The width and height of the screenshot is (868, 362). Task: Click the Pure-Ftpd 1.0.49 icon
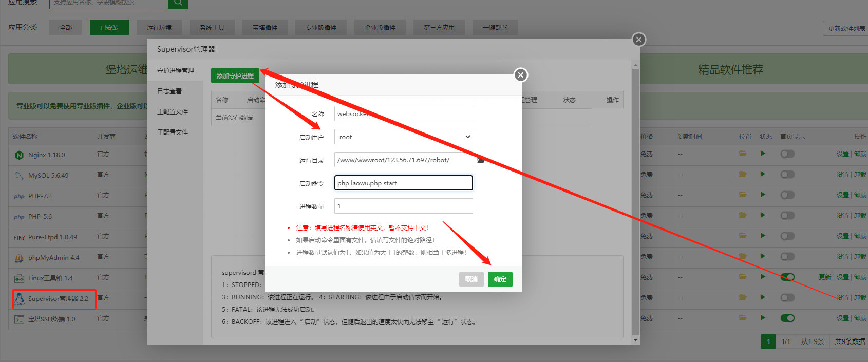click(19, 237)
